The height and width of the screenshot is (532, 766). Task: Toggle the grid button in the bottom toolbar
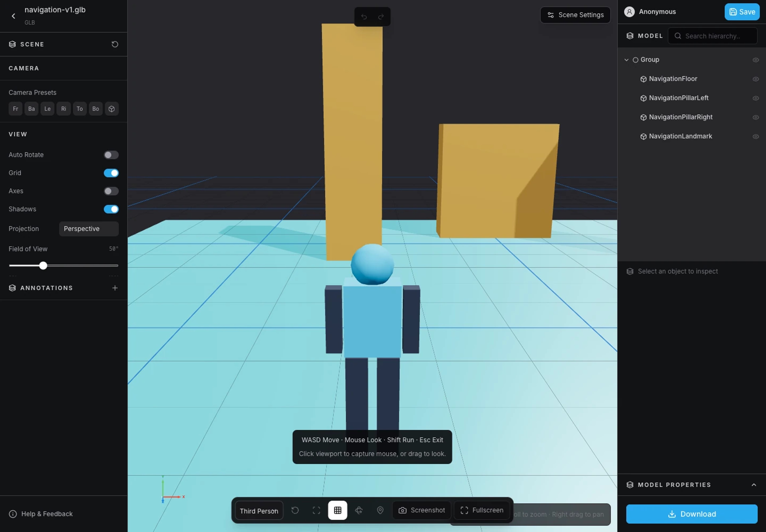pos(337,510)
